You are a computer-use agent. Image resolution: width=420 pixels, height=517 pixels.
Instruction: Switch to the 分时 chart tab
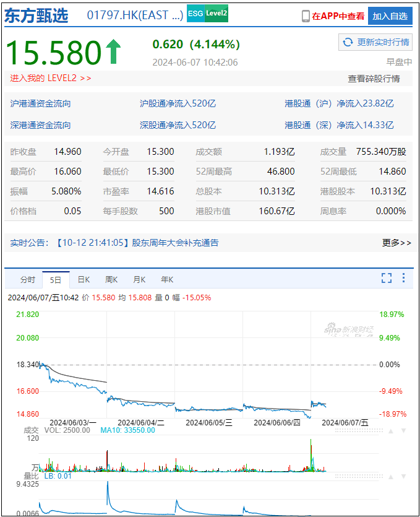tap(28, 280)
